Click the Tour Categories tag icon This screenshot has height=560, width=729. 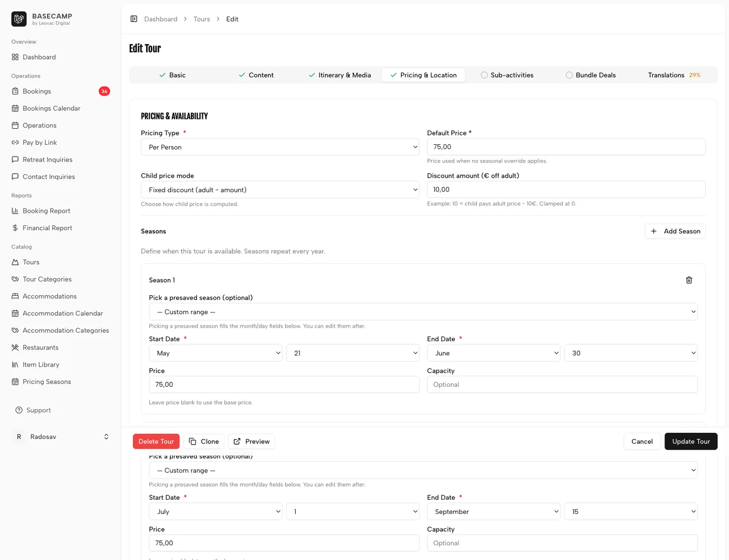(x=15, y=279)
